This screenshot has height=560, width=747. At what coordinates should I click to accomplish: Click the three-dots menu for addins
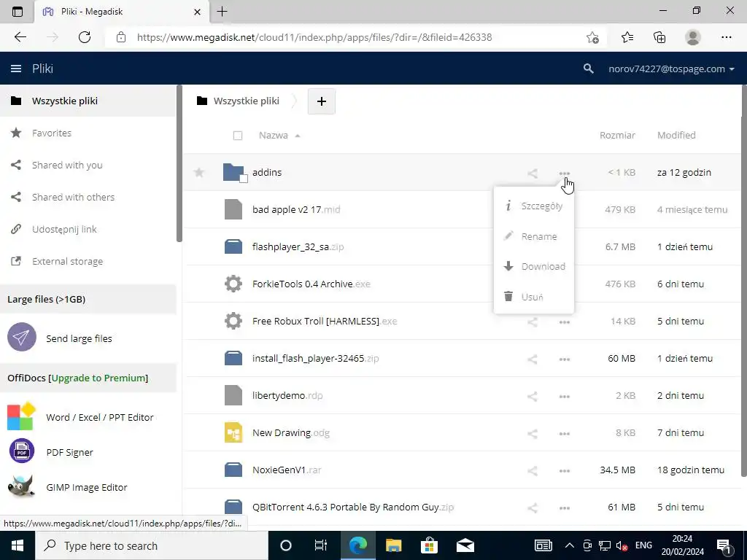(x=565, y=174)
